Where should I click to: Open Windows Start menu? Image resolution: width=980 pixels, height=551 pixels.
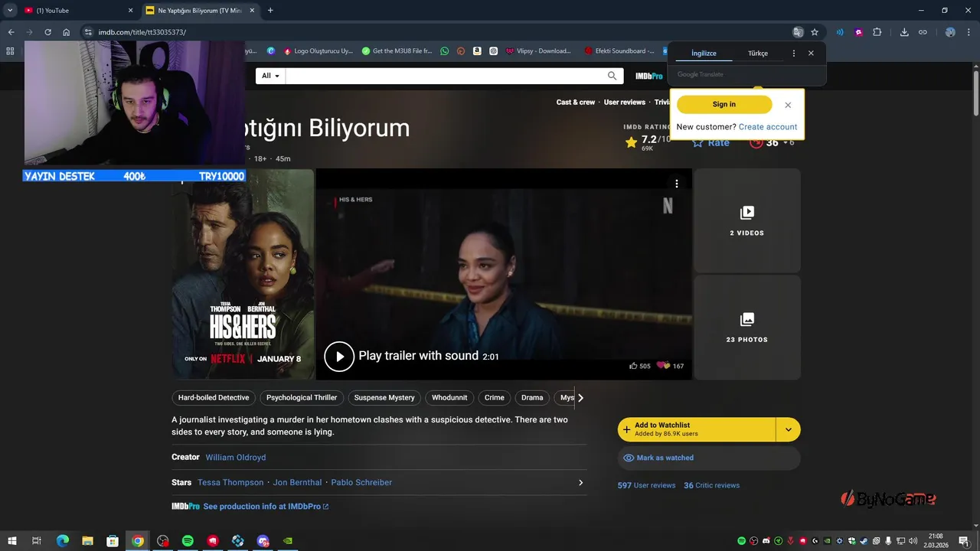[11, 541]
